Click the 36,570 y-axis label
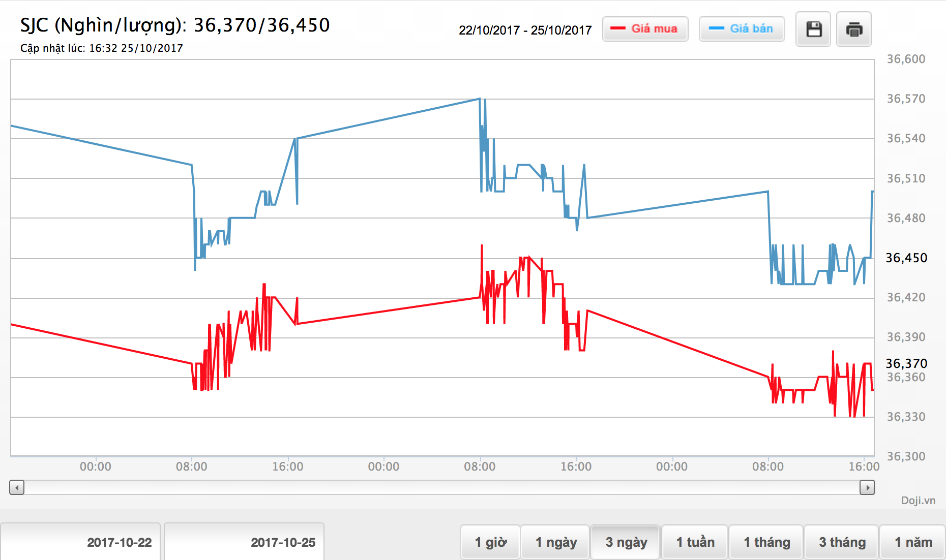The width and height of the screenshot is (946, 560). (906, 99)
